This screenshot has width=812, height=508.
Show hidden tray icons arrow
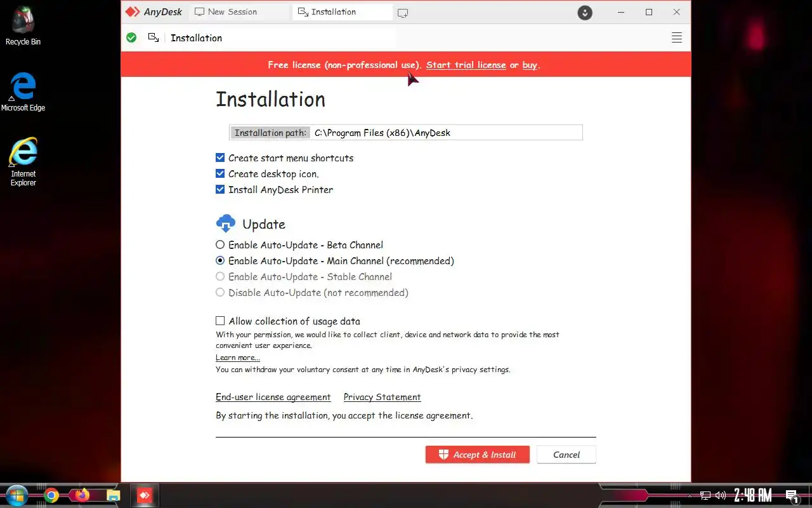click(x=690, y=495)
